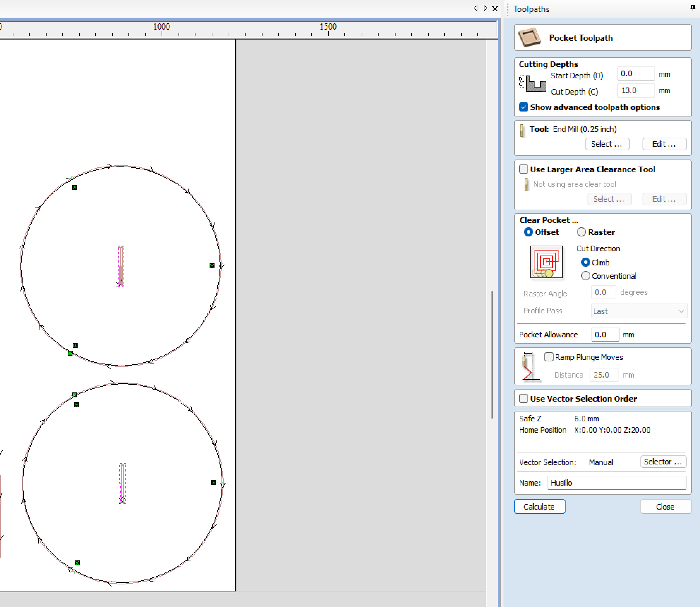This screenshot has height=607, width=700.
Task: Select the slot vector in lower circle
Action: (x=122, y=483)
